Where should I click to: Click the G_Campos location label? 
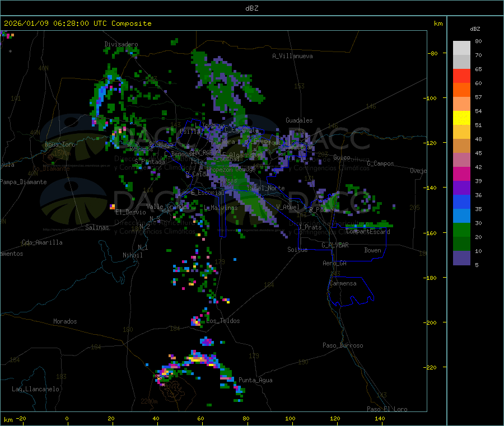click(x=381, y=163)
